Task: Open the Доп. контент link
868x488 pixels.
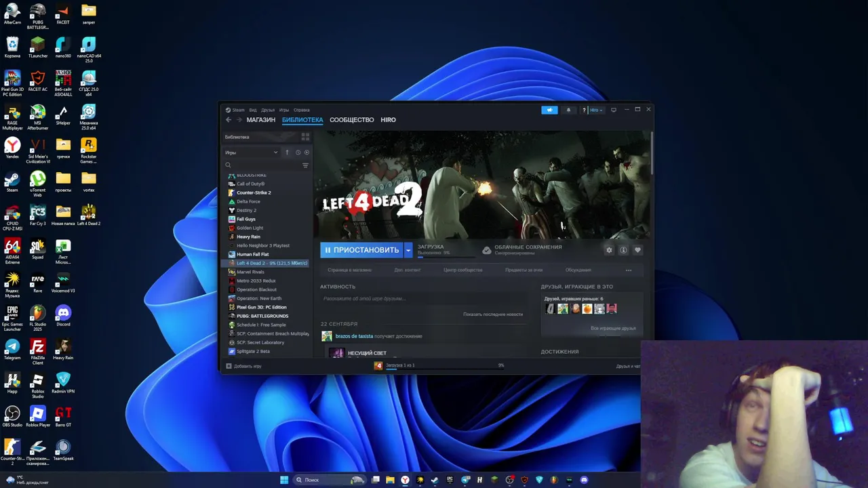Action: 408,270
